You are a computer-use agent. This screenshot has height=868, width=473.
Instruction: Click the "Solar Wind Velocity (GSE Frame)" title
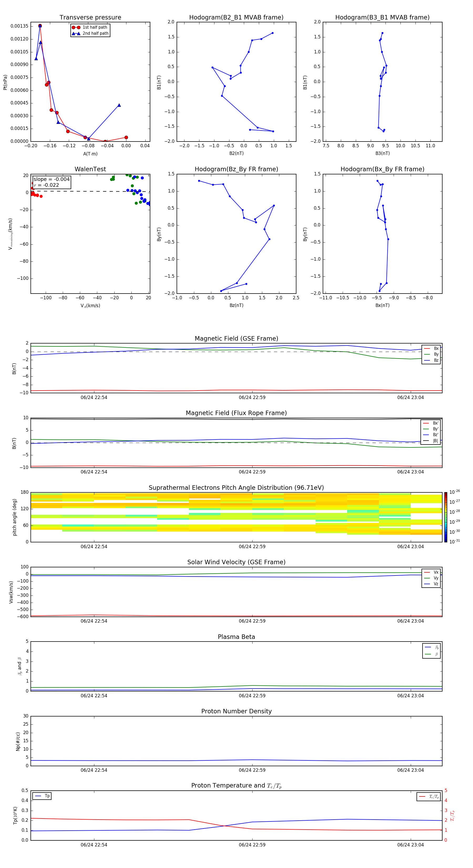236,562
